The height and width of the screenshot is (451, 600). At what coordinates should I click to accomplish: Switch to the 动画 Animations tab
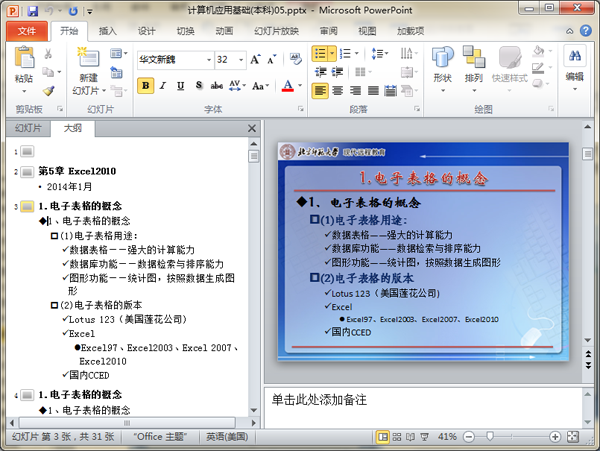tap(224, 31)
